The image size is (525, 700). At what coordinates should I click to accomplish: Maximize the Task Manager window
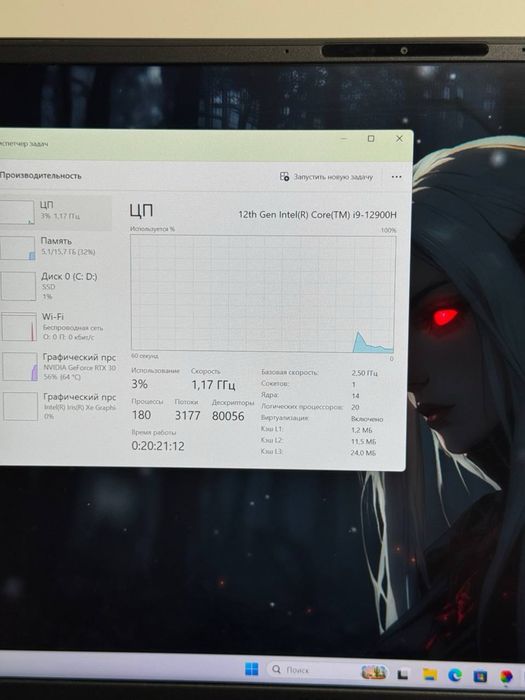click(371, 139)
